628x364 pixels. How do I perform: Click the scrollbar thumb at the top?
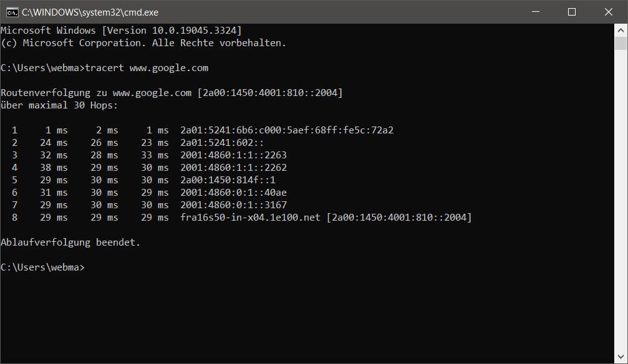click(621, 44)
